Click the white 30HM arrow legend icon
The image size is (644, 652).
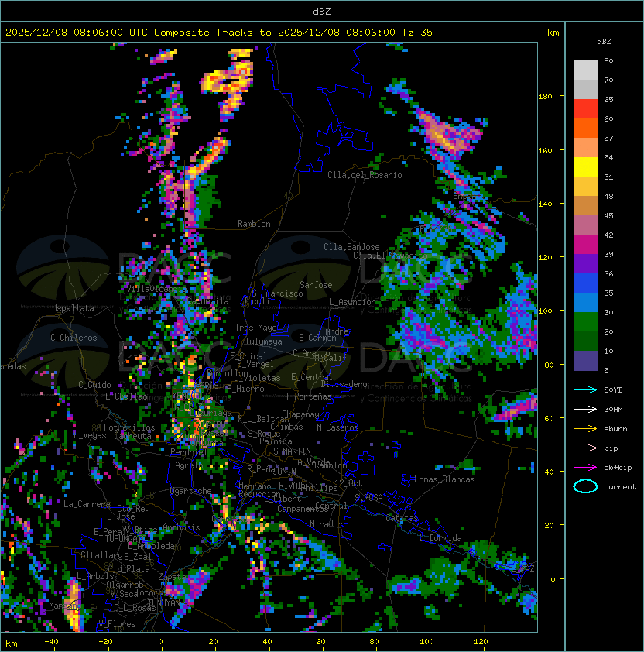tap(585, 409)
